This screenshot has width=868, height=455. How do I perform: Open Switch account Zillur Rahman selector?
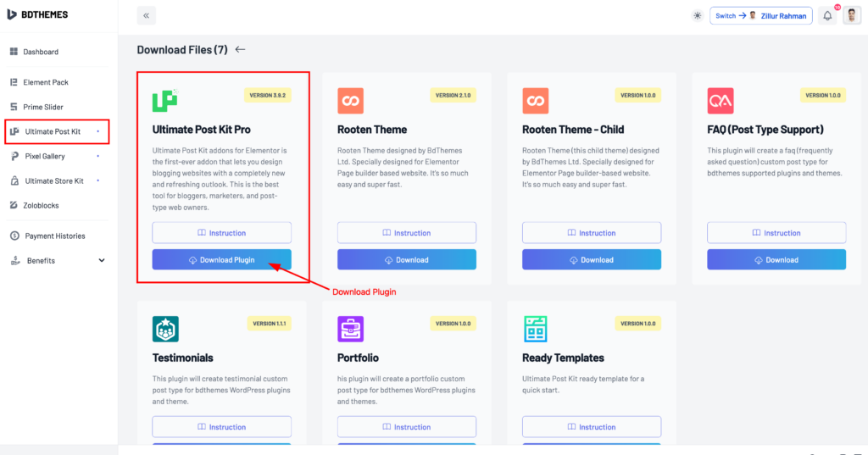coord(760,15)
